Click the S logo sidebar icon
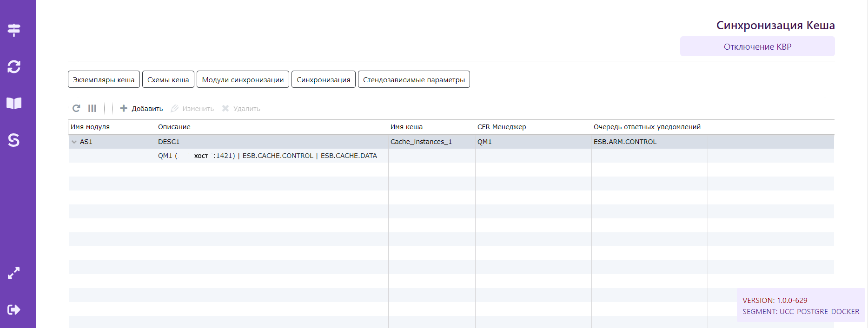Screen dimensions: 868x328 click(x=14, y=140)
